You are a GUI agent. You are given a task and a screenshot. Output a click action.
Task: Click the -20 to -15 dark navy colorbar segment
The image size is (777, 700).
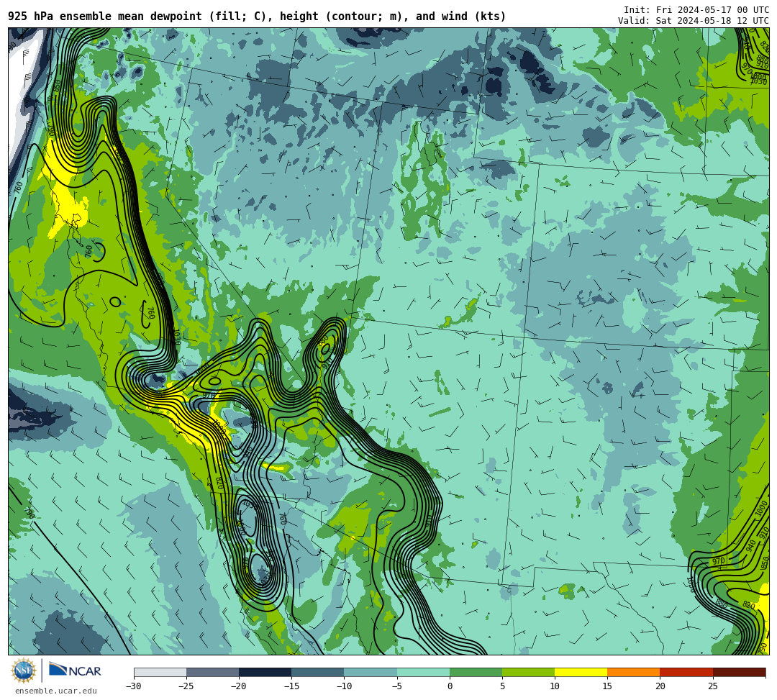pyautogui.click(x=265, y=672)
